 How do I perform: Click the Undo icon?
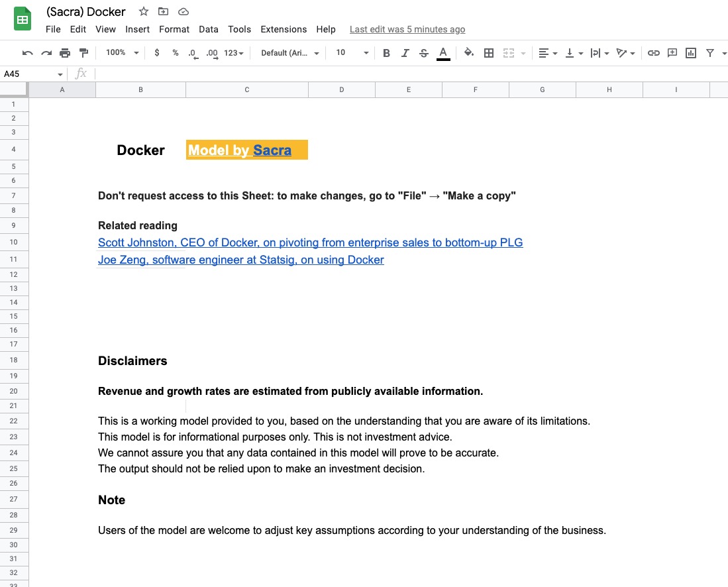27,53
